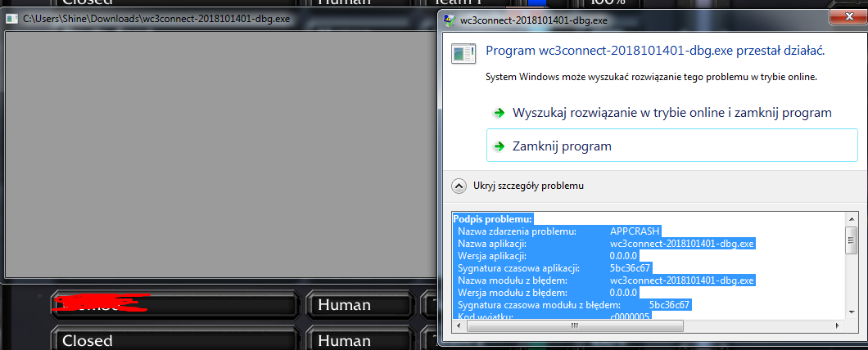Click the wc3connect dialog title bar icon
The image size is (868, 350).
450,20
